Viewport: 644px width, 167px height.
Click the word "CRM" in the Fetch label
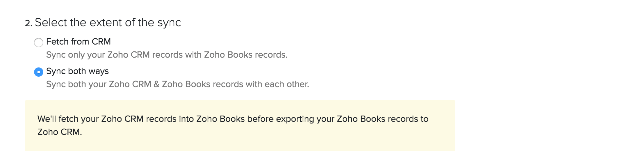(101, 42)
